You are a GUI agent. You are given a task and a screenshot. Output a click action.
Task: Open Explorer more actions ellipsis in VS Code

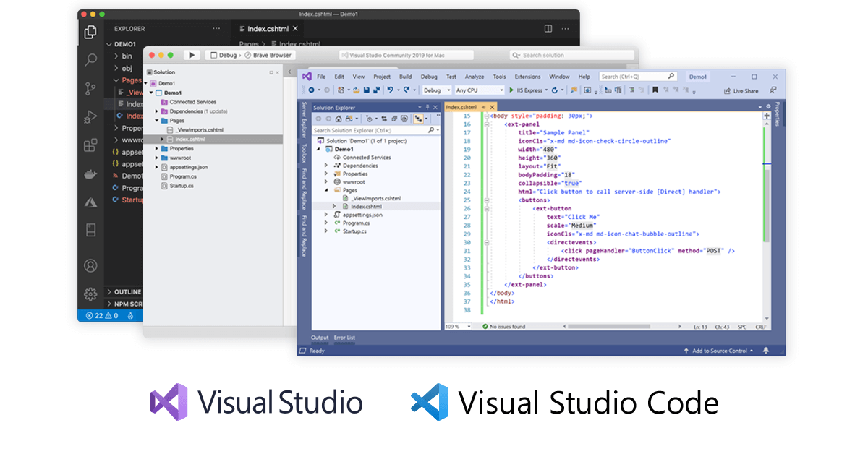216,29
